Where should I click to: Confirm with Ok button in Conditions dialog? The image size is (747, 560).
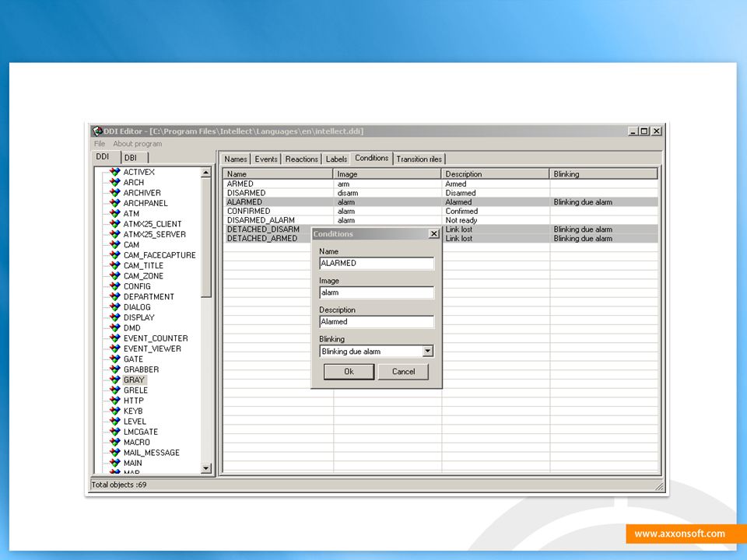point(349,372)
